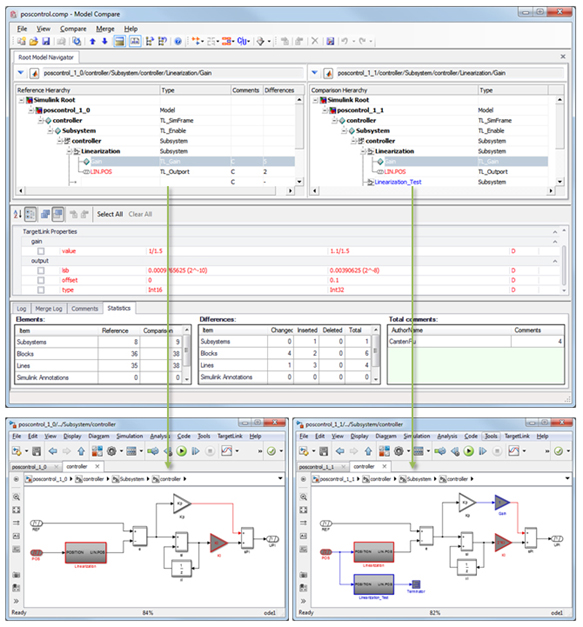The image size is (583, 627).
Task: Collapse the output properties group
Action: (x=555, y=261)
